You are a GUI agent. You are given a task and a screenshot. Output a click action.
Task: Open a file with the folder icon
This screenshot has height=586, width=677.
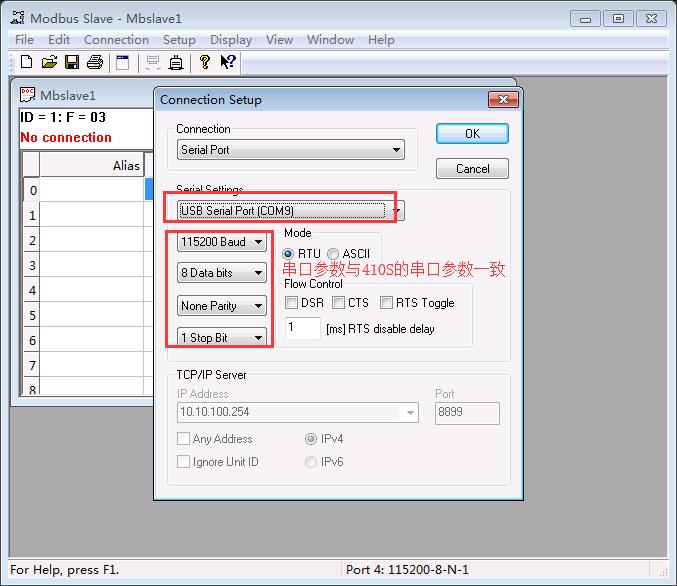pyautogui.click(x=49, y=63)
